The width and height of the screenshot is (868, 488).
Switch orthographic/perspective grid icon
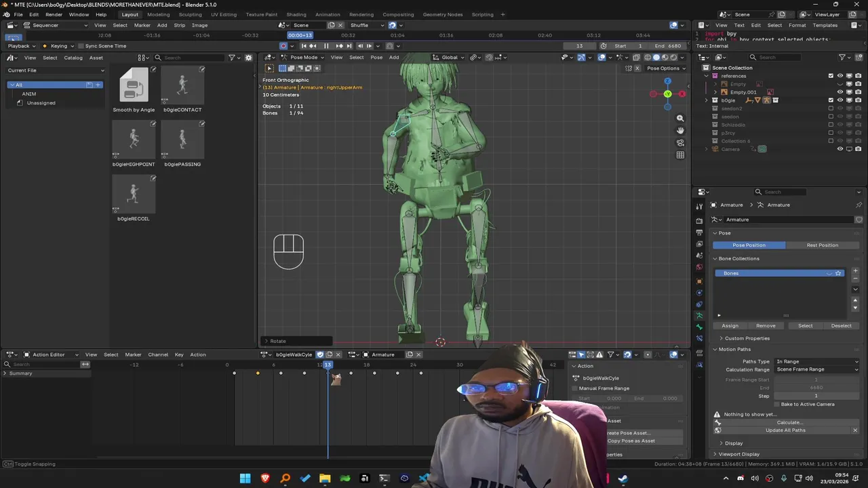pyautogui.click(x=680, y=155)
